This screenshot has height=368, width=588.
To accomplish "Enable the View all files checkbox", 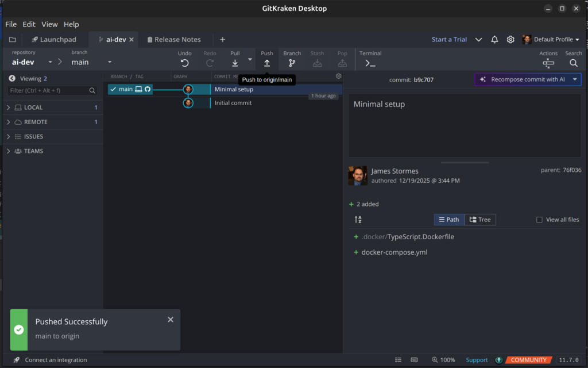I will pyautogui.click(x=539, y=220).
